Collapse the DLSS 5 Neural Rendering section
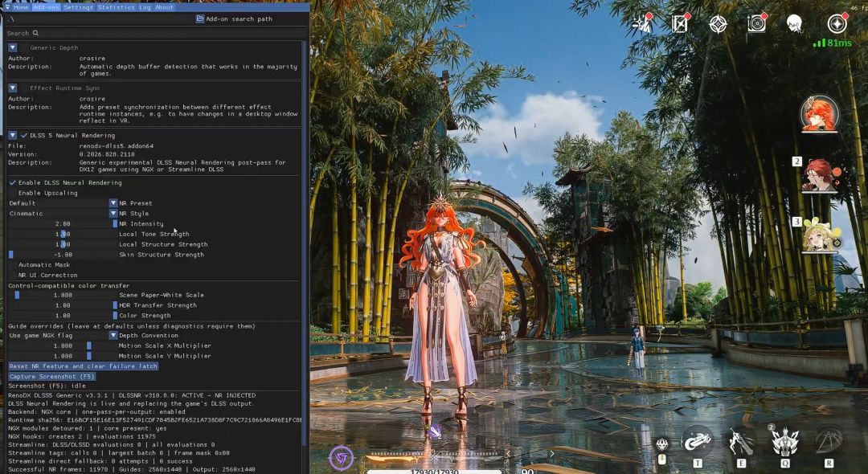 tap(12, 136)
